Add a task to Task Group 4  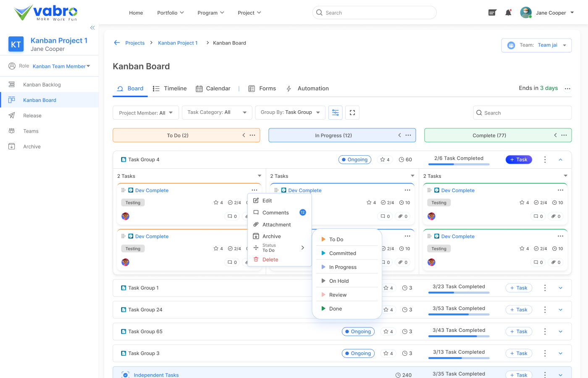pos(519,159)
